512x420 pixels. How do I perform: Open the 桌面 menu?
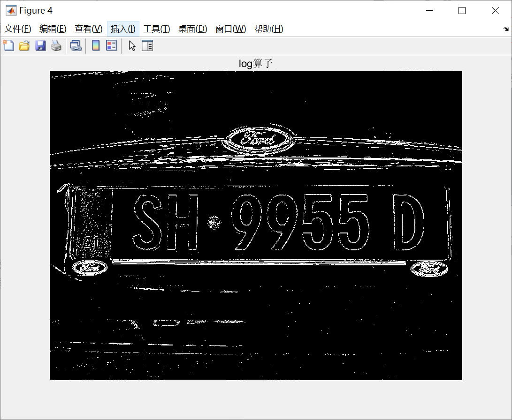point(192,29)
